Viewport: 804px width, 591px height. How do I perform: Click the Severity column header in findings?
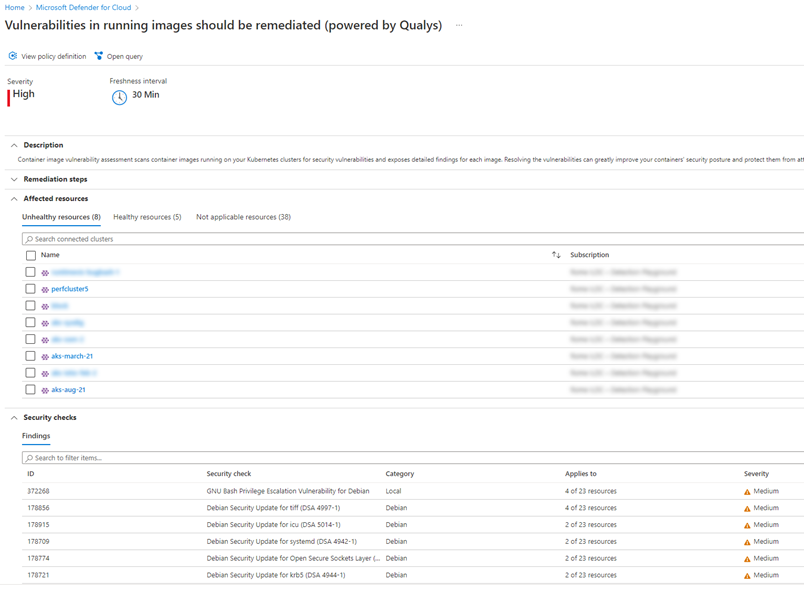pyautogui.click(x=756, y=474)
